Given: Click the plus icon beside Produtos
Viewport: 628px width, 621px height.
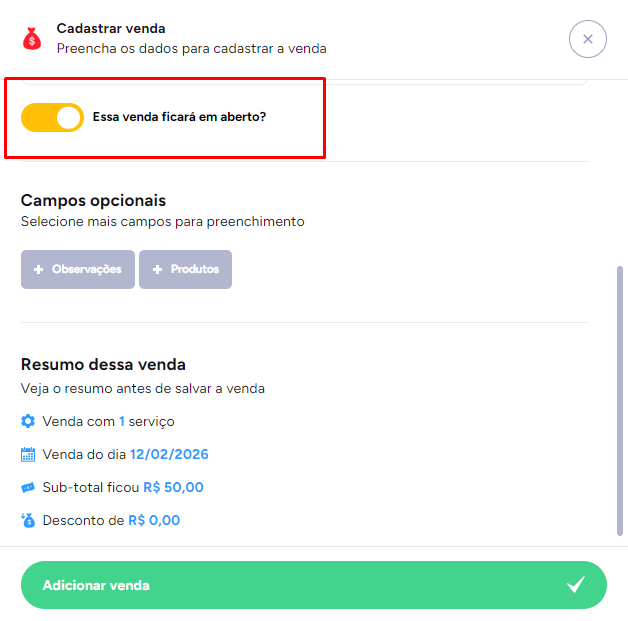Looking at the screenshot, I should 157,270.
